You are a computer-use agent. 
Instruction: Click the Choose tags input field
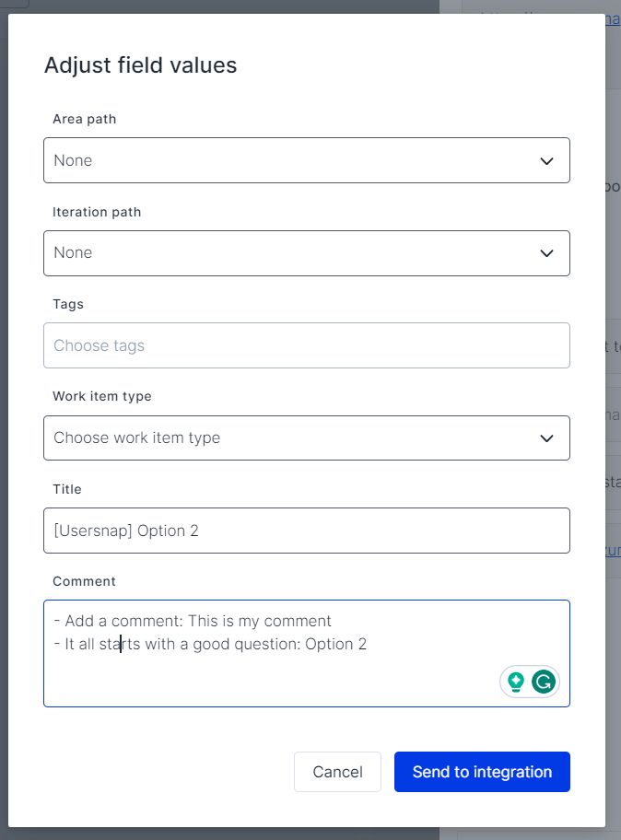306,345
